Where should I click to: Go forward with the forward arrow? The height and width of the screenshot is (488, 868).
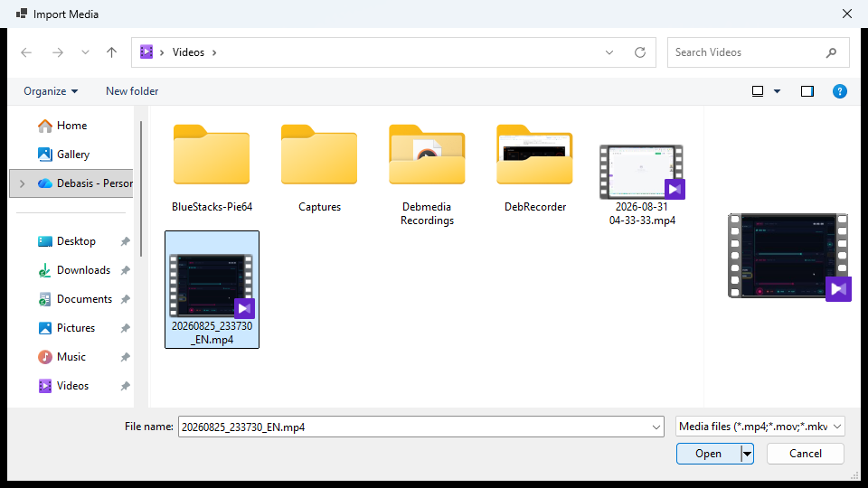[x=58, y=52]
